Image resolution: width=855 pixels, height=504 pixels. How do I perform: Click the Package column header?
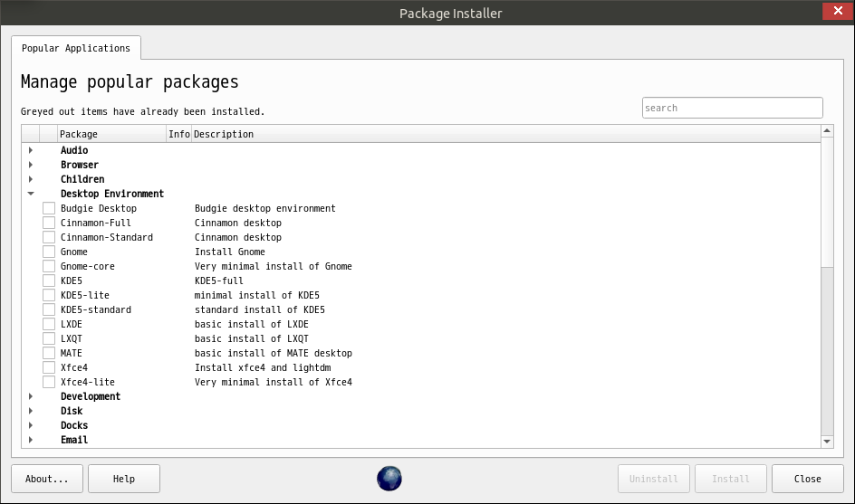[111, 134]
